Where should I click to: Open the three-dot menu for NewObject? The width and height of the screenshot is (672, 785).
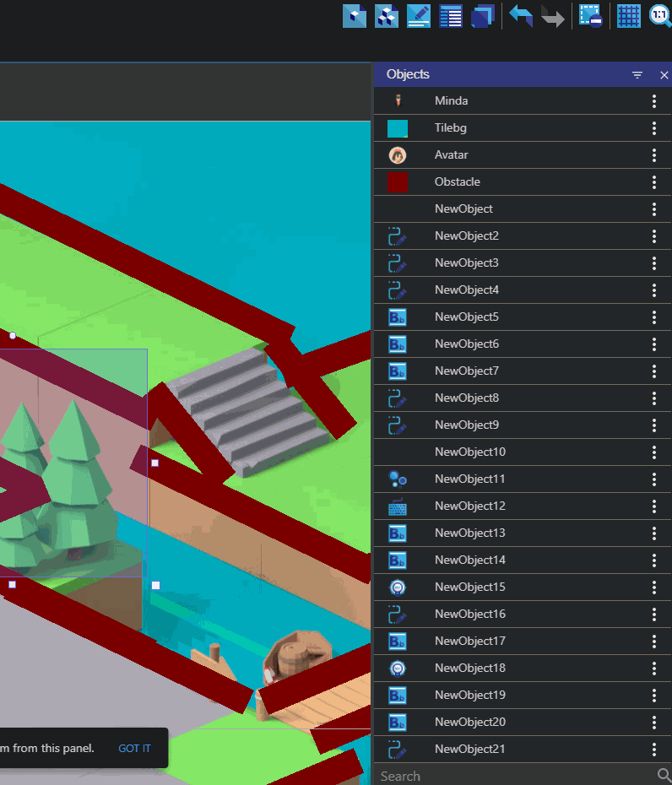click(x=654, y=209)
